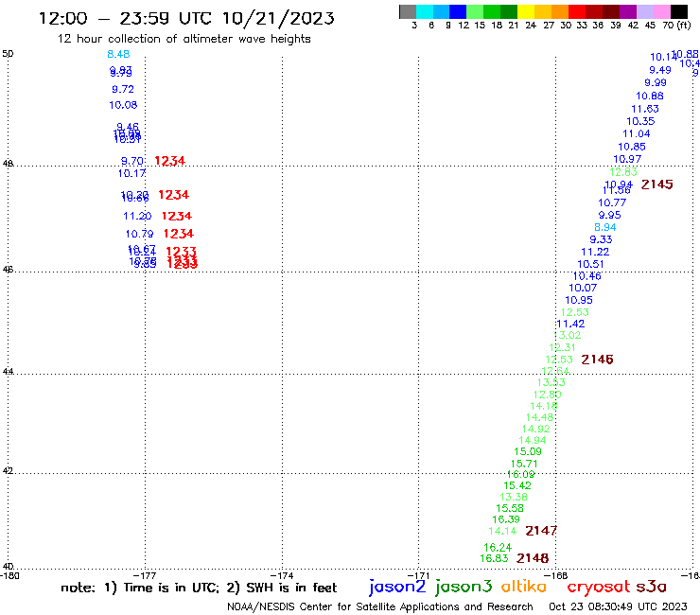Screen dimensions: 700x615
Task: Click the green 15.71 value
Action: pyautogui.click(x=524, y=464)
